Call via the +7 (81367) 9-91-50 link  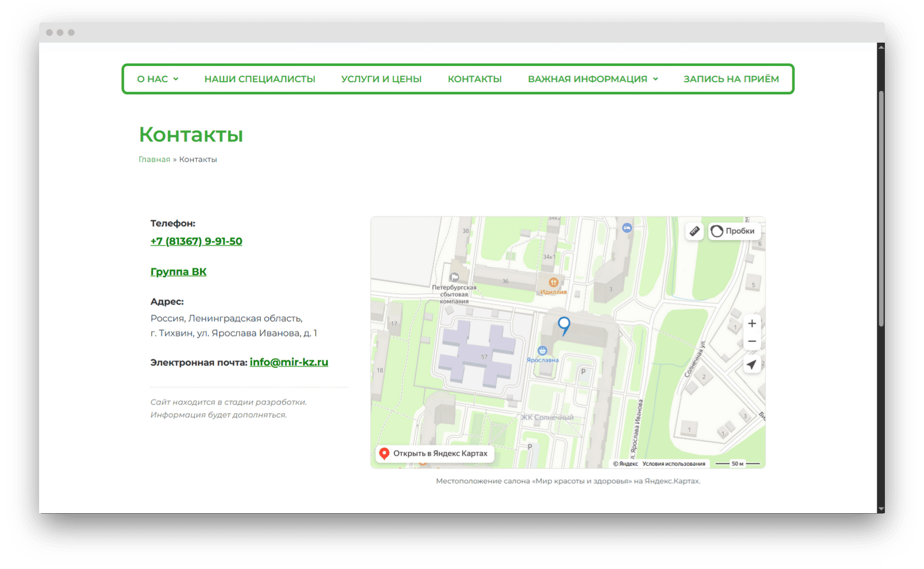(196, 241)
